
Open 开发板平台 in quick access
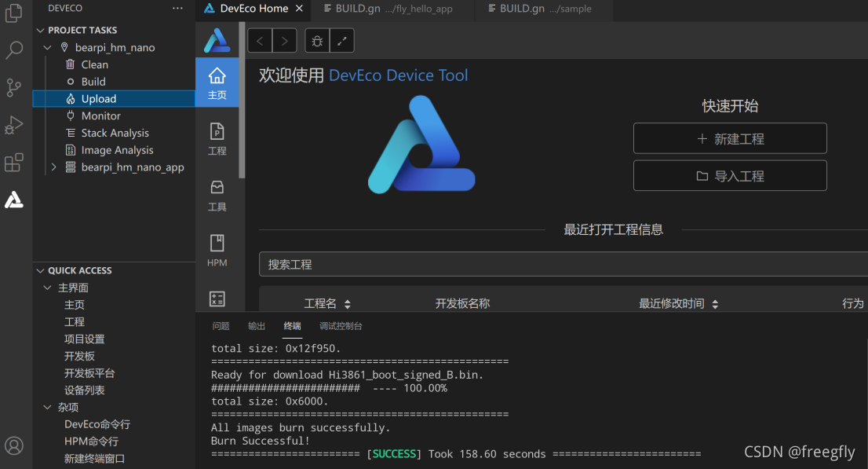[89, 373]
